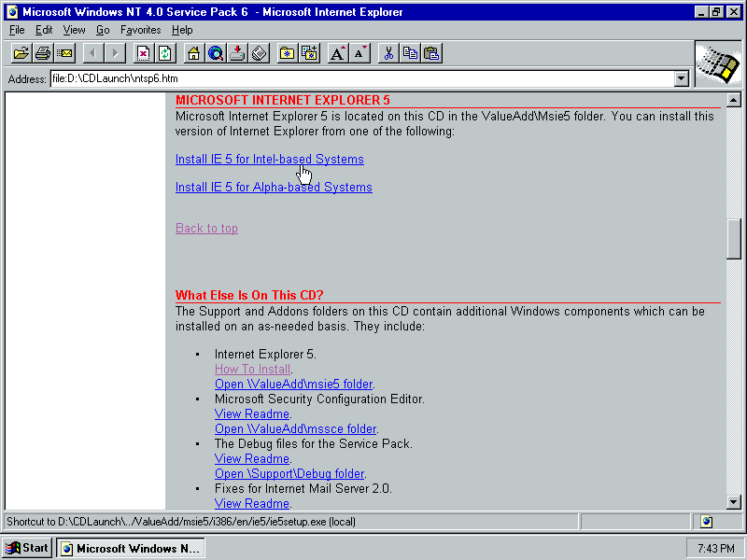Image resolution: width=747 pixels, height=560 pixels.
Task: Click the Cut scissors icon
Action: point(388,53)
